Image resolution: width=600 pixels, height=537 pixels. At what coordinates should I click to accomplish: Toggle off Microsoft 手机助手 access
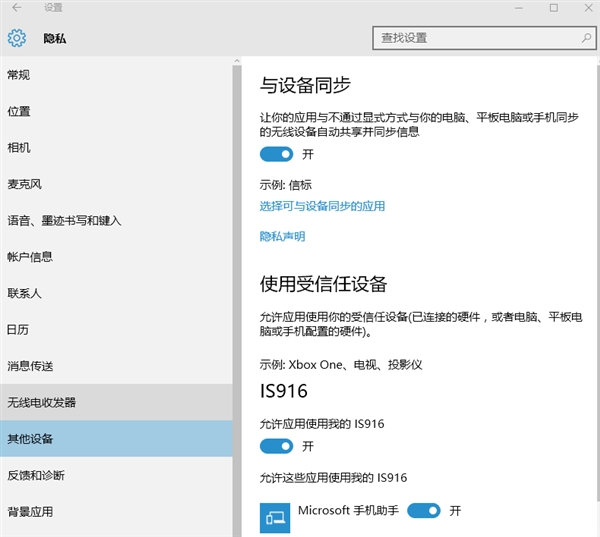pyautogui.click(x=424, y=510)
